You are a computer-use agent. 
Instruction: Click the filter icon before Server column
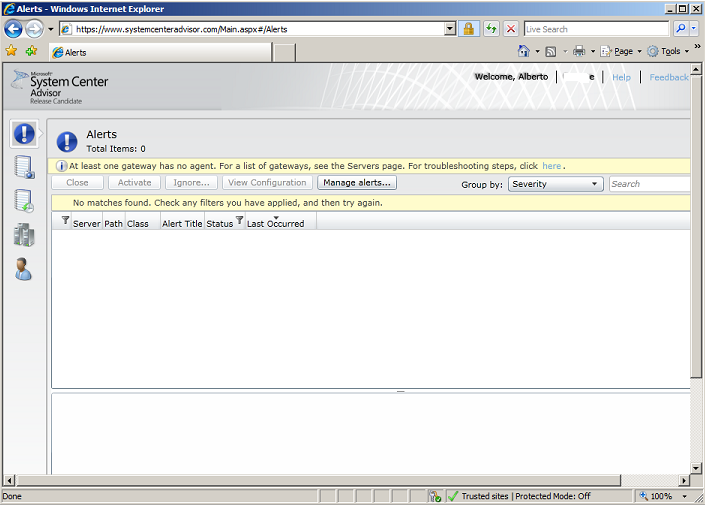(65, 220)
